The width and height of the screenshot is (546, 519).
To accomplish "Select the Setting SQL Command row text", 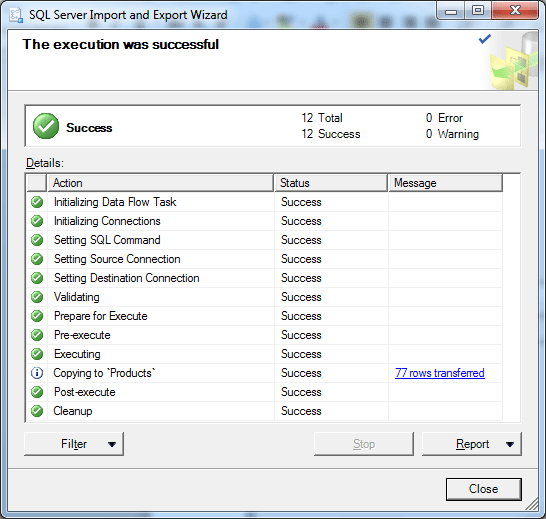I will 107,240.
